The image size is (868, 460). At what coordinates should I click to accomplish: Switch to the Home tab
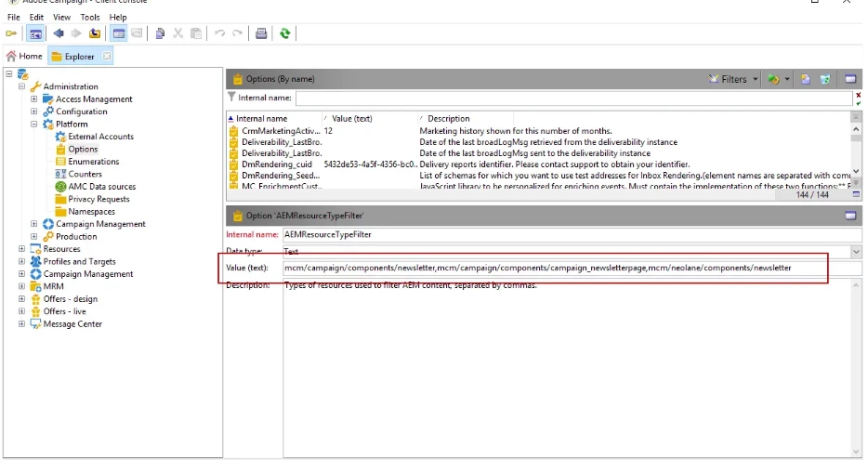point(24,56)
